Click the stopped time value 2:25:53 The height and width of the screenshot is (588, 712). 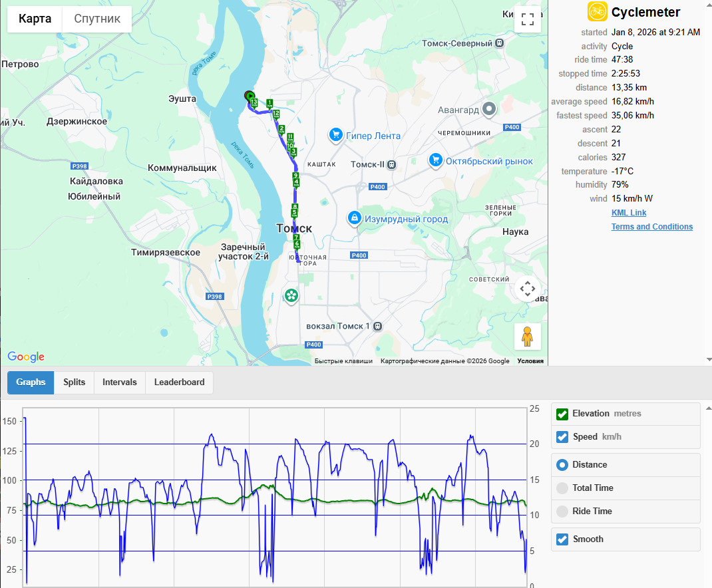(x=625, y=74)
